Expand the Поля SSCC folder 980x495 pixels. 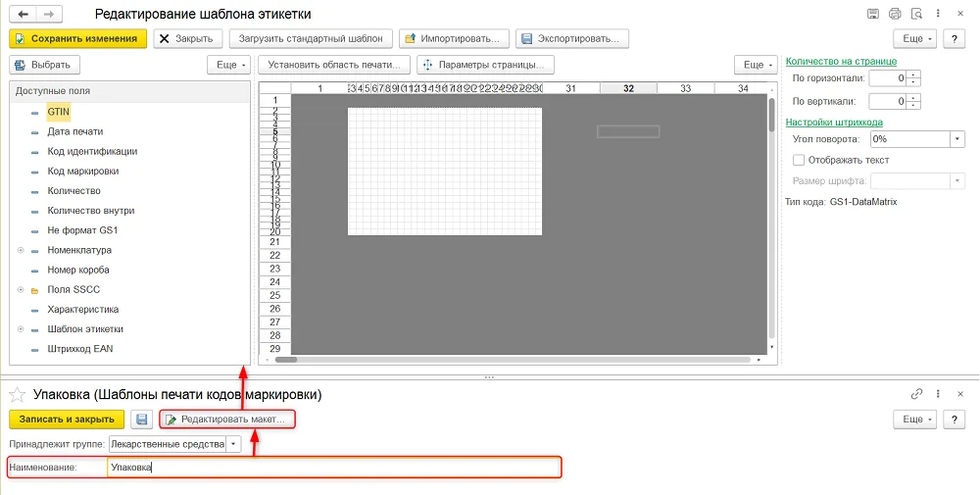[20, 289]
